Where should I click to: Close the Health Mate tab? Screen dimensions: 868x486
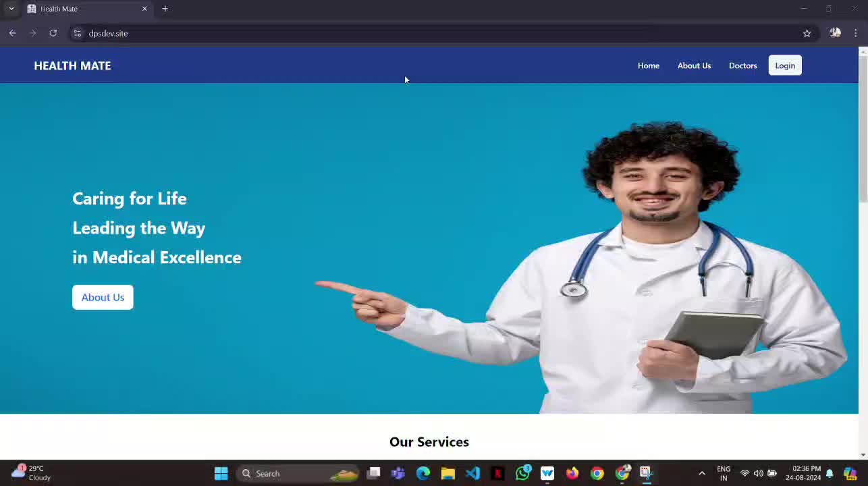pos(144,9)
